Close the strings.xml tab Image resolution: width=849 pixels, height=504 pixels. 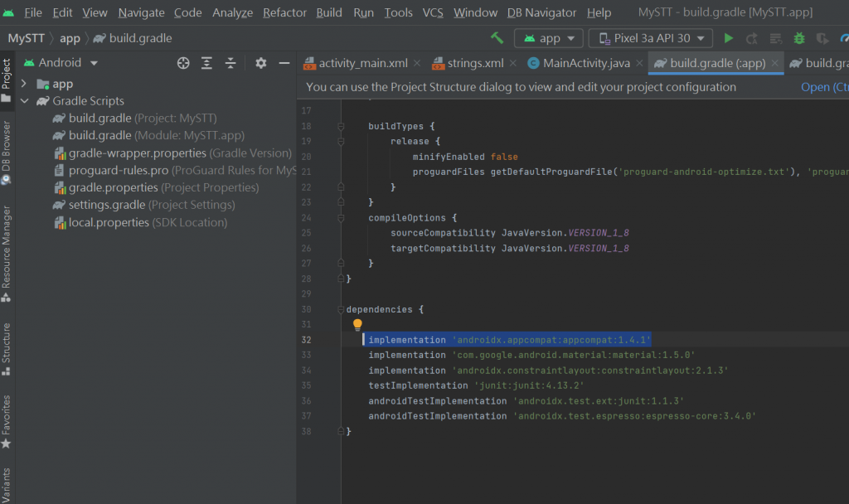click(512, 63)
